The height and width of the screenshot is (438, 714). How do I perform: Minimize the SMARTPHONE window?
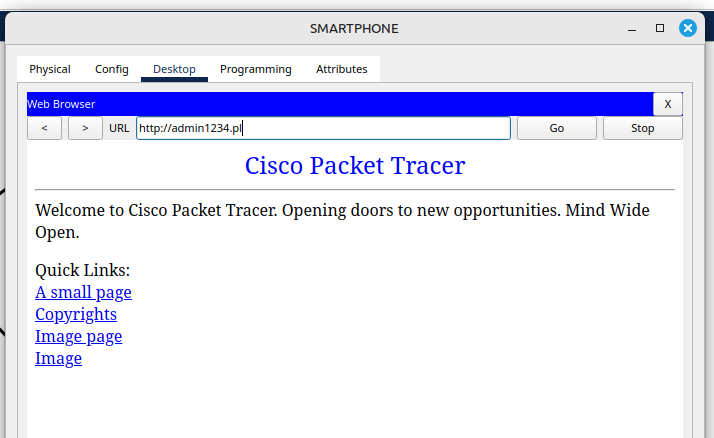pos(632,29)
